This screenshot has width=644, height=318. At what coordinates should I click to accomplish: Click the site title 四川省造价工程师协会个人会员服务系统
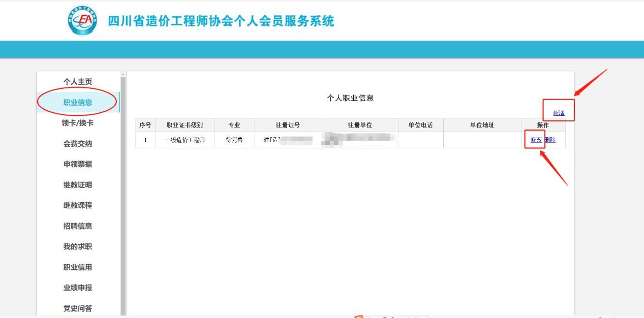coord(221,21)
